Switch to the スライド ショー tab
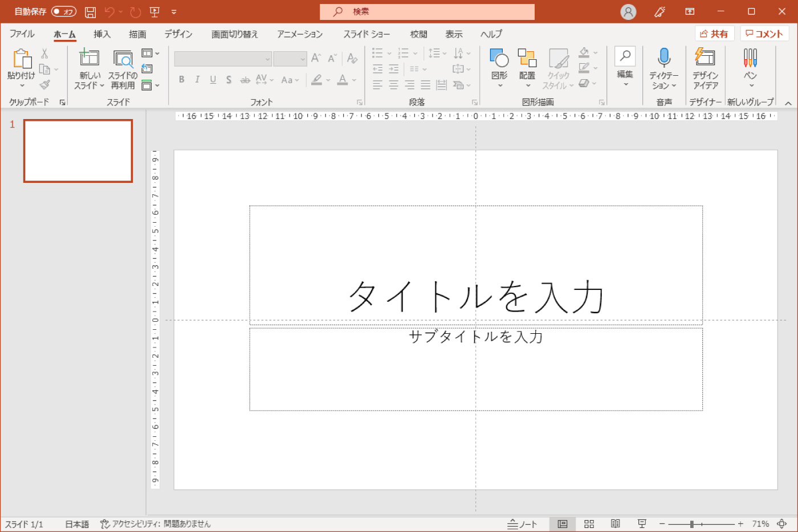Screen dimensions: 798x532 click(x=367, y=34)
